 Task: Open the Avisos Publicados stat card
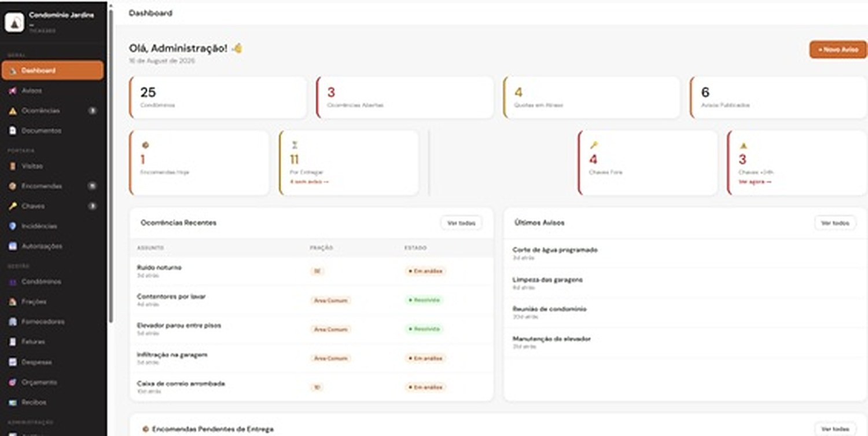point(778,98)
